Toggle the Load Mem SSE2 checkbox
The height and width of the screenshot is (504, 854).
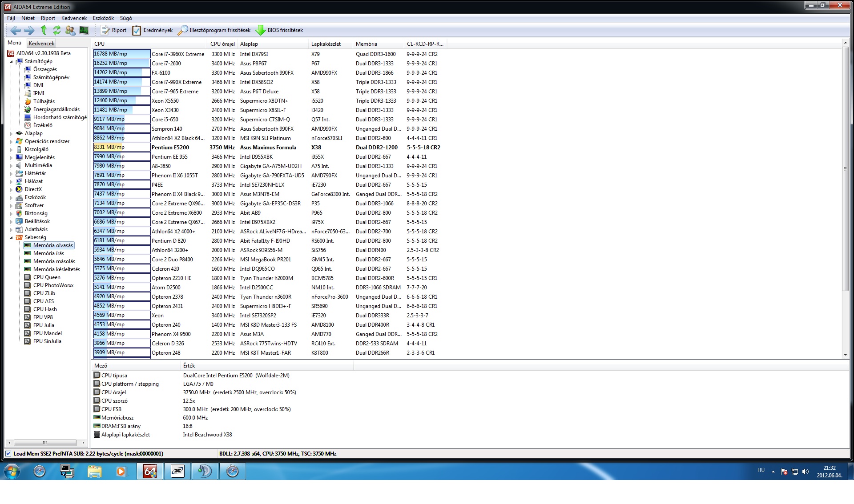pyautogui.click(x=8, y=453)
